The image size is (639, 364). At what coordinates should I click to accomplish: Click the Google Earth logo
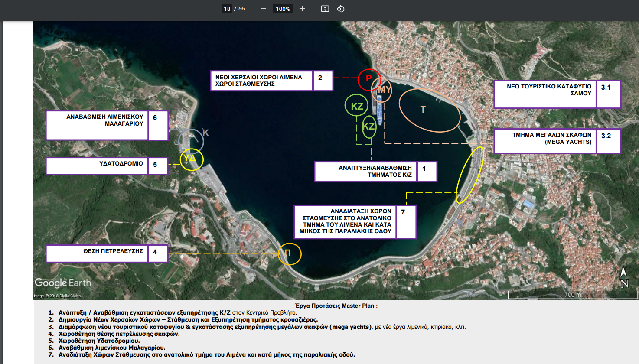63,283
